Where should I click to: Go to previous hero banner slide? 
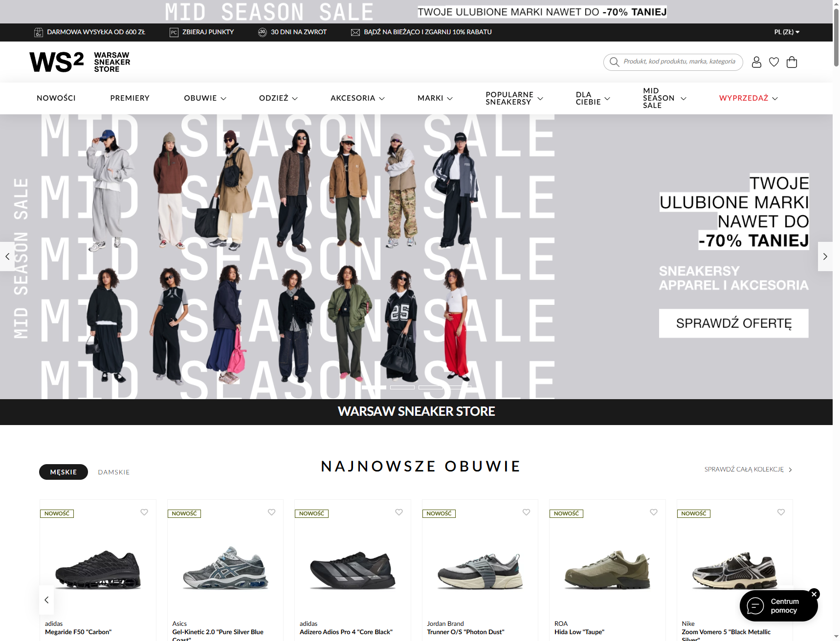click(7, 256)
